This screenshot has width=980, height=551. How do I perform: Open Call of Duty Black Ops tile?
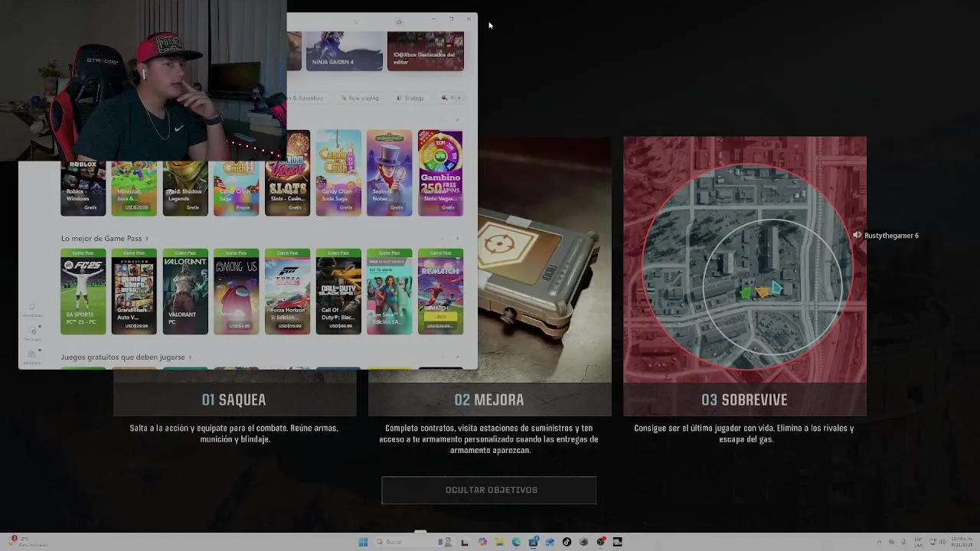pos(338,292)
